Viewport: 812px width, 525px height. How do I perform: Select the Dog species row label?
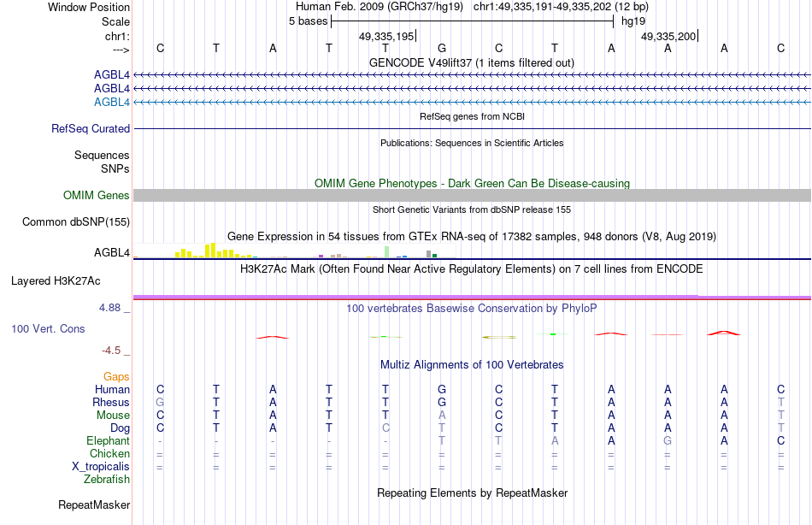[x=121, y=428]
